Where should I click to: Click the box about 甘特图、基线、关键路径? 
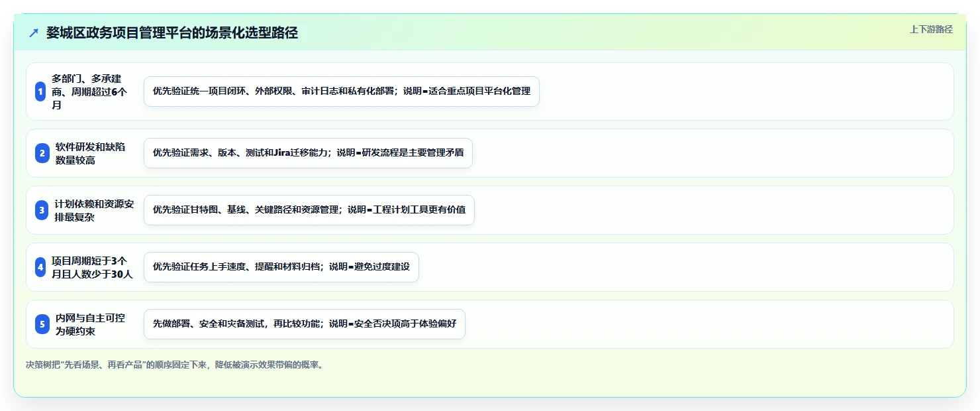click(309, 210)
